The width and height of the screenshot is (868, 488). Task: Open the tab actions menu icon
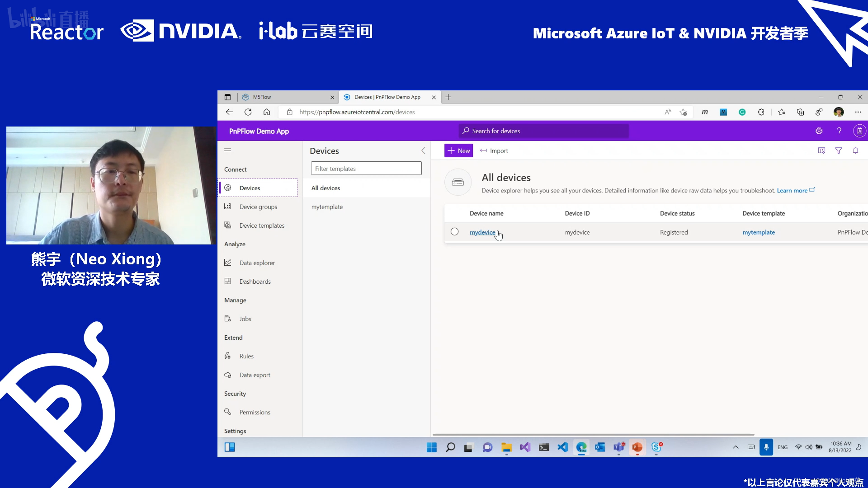[228, 97]
